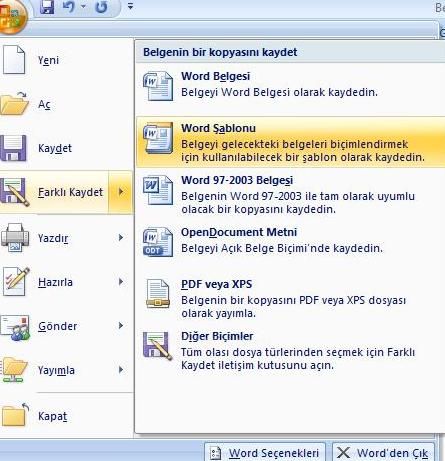445x461 pixels.
Task: Click 'Belgenin Word 97-2003 ile tam olarak uyumlu' text
Action: point(298,196)
